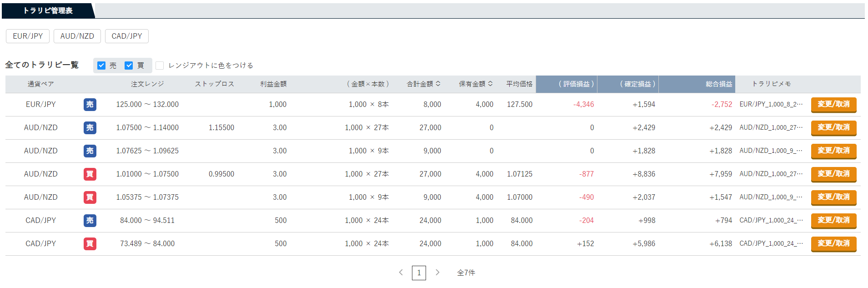The height and width of the screenshot is (288, 868).
Task: Go to next page arrow in pagination
Action: pos(437,273)
